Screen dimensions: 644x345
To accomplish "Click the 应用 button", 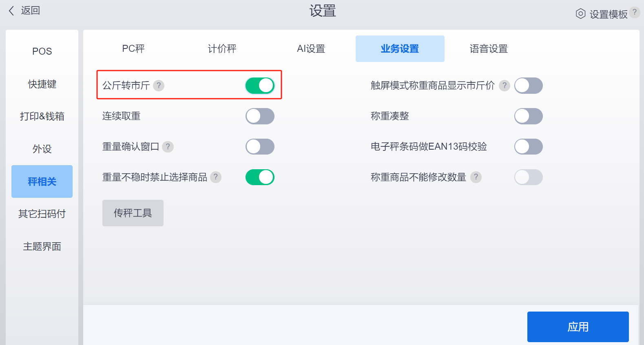I will [x=578, y=327].
